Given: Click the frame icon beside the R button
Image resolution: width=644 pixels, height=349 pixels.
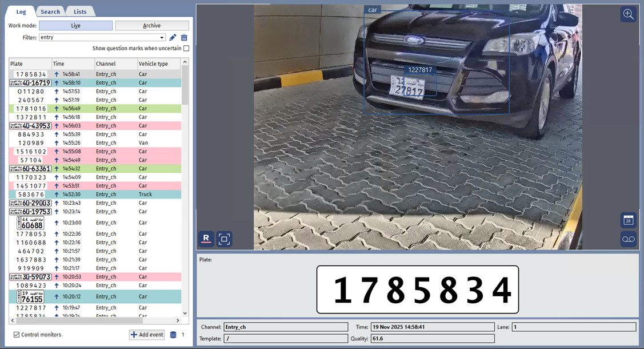Looking at the screenshot, I should click(x=225, y=239).
